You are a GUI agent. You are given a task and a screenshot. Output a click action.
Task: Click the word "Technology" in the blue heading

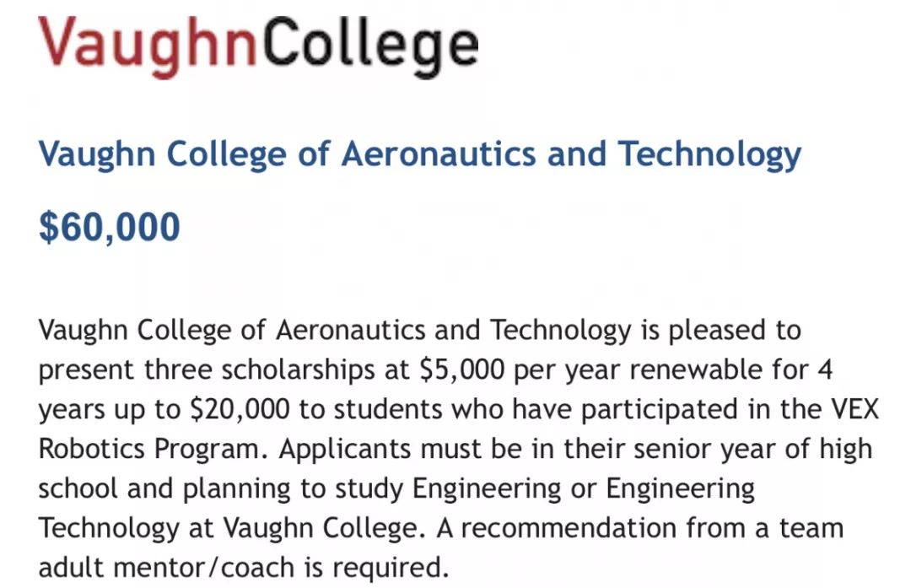pyautogui.click(x=709, y=155)
